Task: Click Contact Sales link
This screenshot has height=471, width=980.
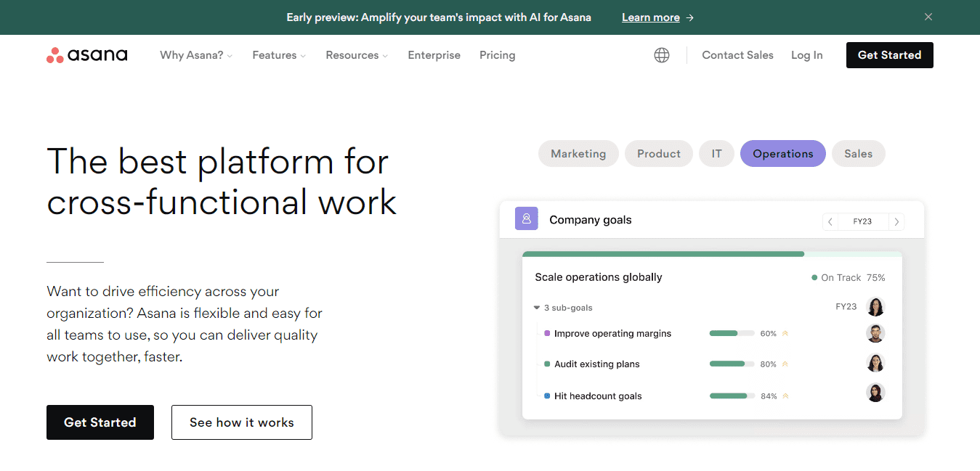Action: coord(737,55)
